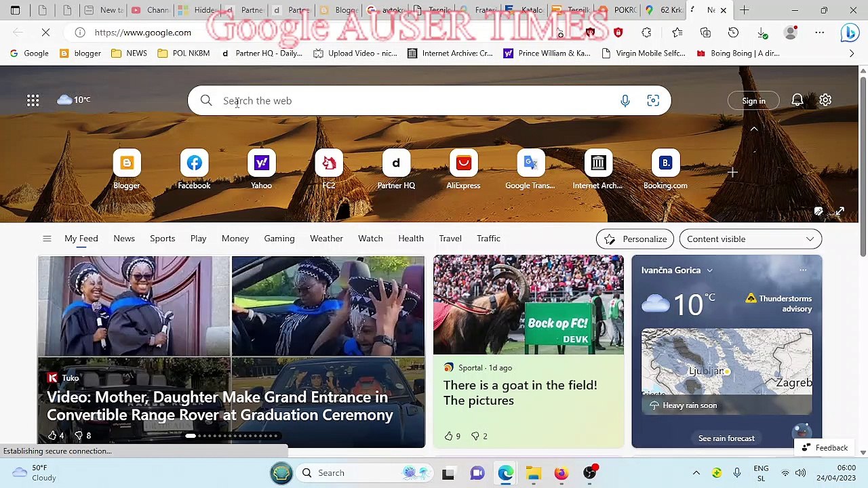This screenshot has height=488, width=868.
Task: Open the Yahoo quick link tile
Action: point(261,169)
